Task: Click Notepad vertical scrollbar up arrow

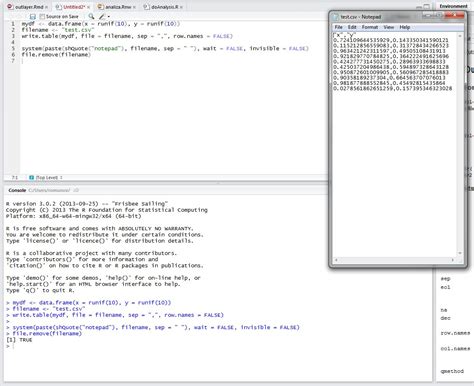Action: coord(460,36)
